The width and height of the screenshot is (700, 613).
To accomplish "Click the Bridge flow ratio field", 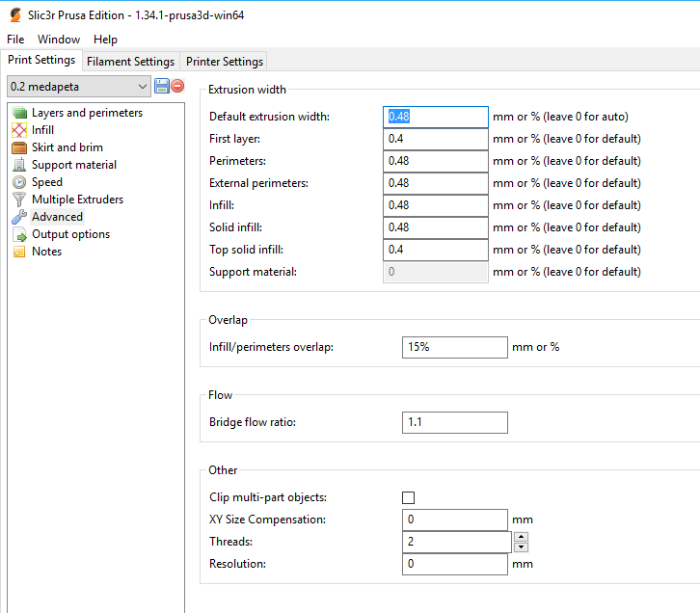I will pyautogui.click(x=454, y=422).
